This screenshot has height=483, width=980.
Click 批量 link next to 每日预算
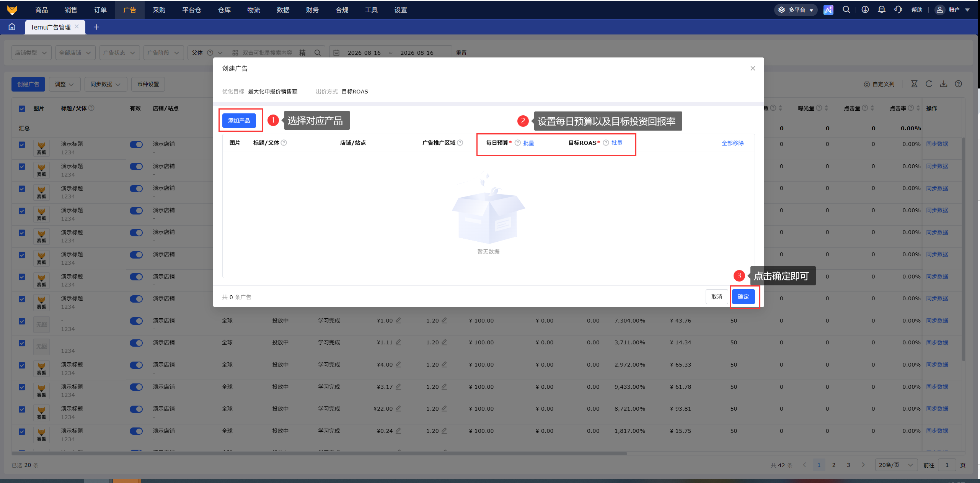[528, 143]
